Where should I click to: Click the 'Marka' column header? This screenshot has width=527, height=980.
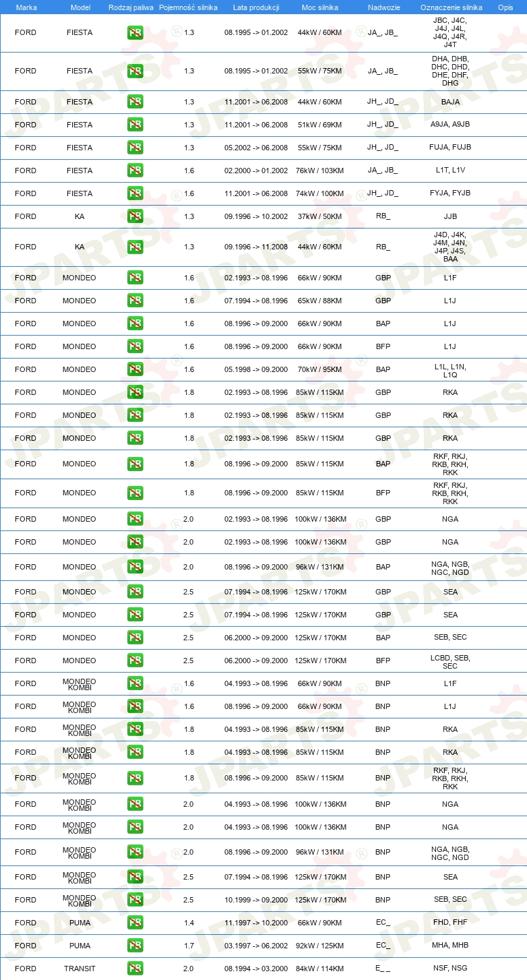tap(26, 7)
